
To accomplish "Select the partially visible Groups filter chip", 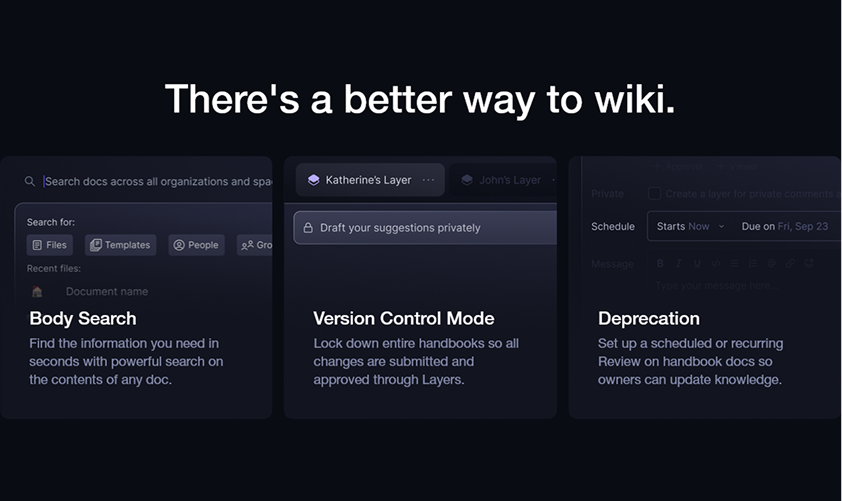I will tap(255, 245).
